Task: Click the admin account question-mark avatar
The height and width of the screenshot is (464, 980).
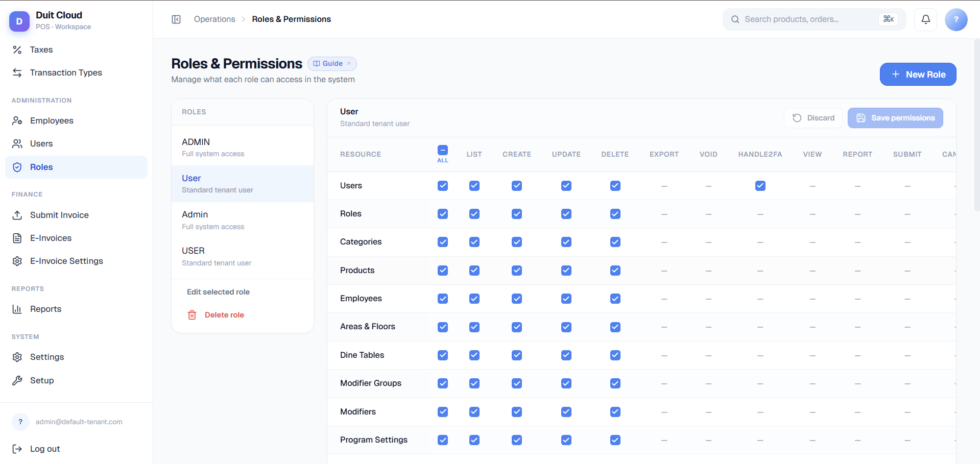Action: (x=20, y=422)
